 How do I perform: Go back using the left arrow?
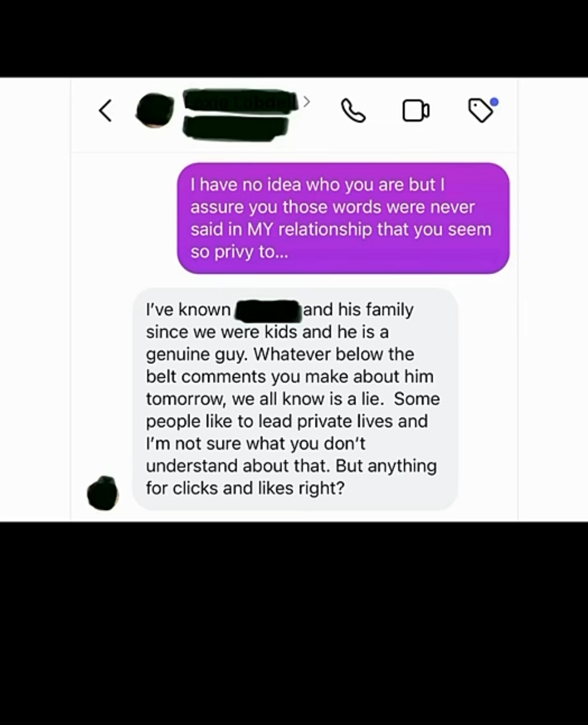point(105,111)
